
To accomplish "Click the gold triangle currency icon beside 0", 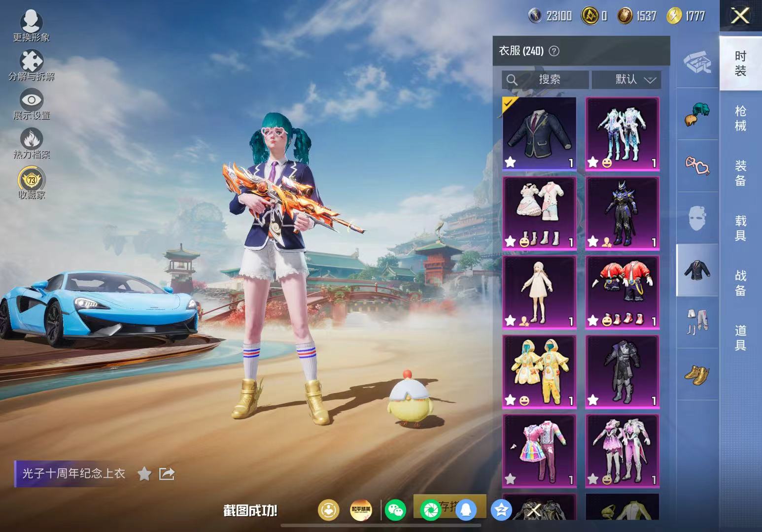I will [589, 16].
